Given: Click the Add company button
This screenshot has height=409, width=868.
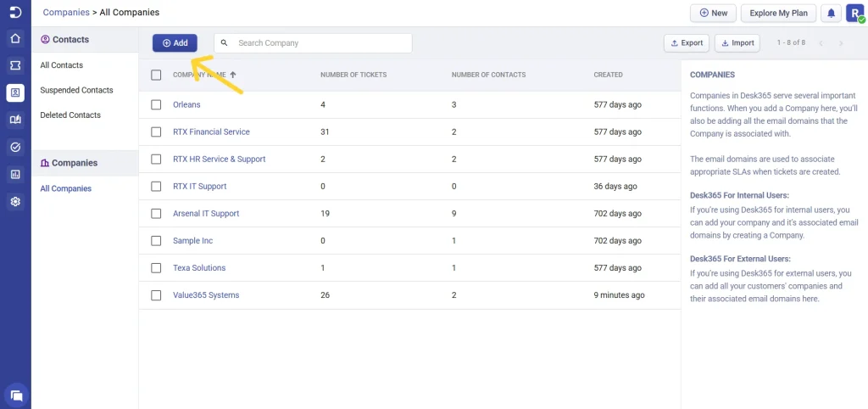Looking at the screenshot, I should click(175, 42).
